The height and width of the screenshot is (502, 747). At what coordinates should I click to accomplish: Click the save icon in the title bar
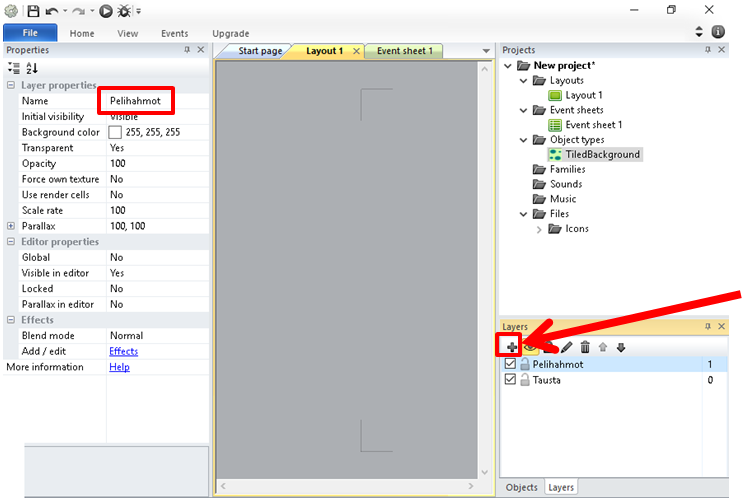click(x=33, y=10)
